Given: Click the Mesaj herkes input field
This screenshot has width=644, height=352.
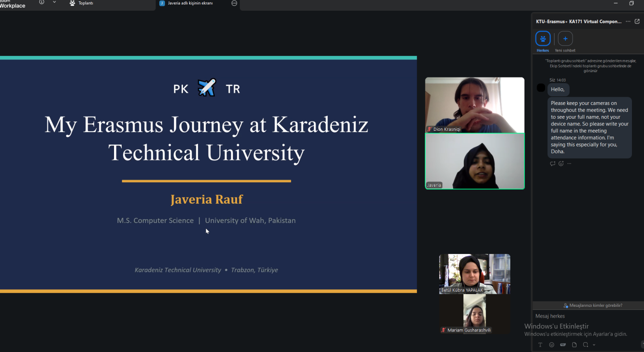Looking at the screenshot, I should point(588,316).
